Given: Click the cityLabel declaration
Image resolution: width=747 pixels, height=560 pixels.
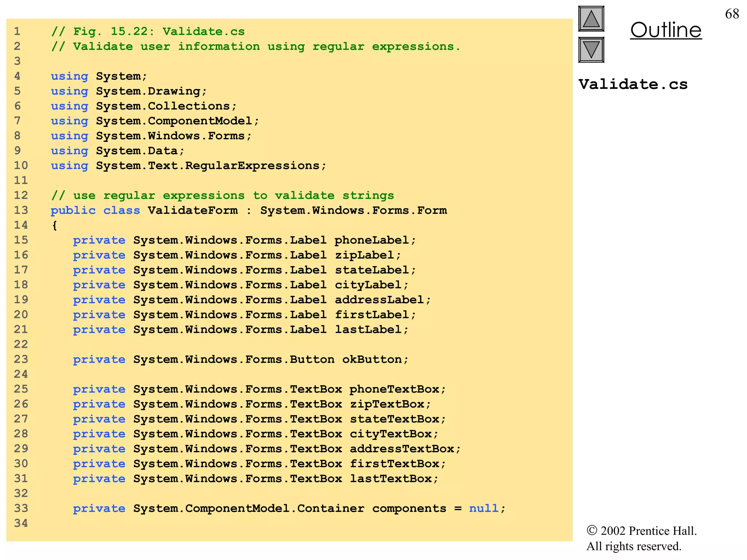Looking at the screenshot, I should pos(241,285).
